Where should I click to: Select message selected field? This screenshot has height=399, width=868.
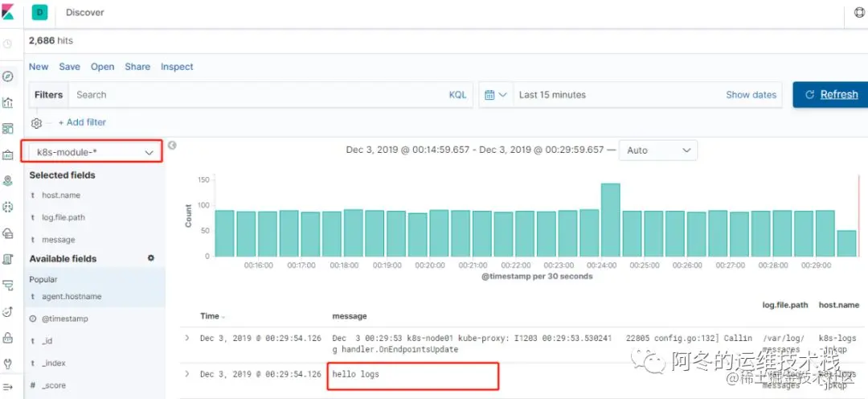(x=58, y=240)
